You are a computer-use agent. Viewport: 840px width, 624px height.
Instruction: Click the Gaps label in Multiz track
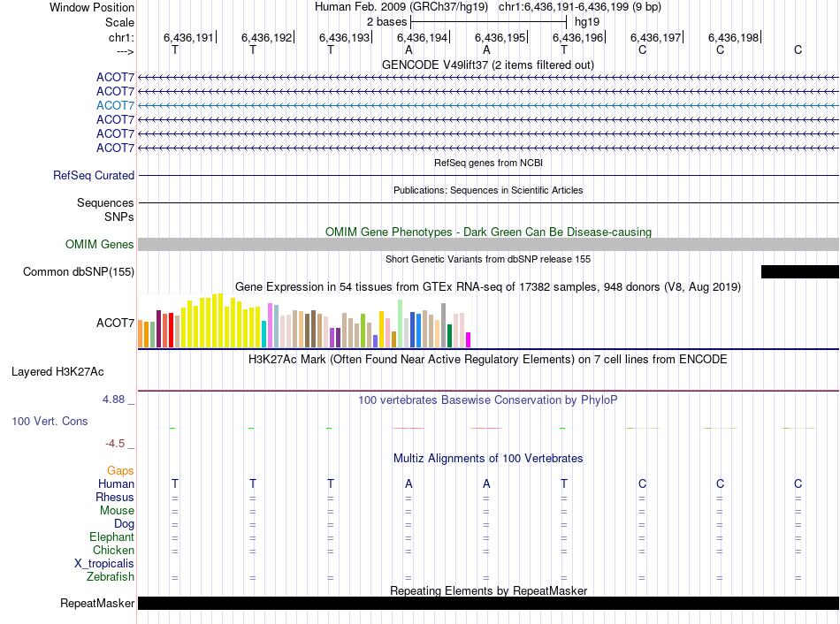tap(120, 471)
